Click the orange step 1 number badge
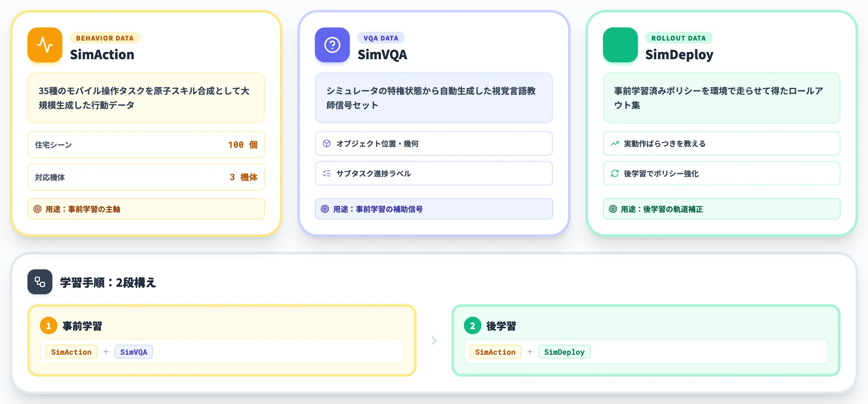Screen dimensions: 868x404 click(x=49, y=325)
